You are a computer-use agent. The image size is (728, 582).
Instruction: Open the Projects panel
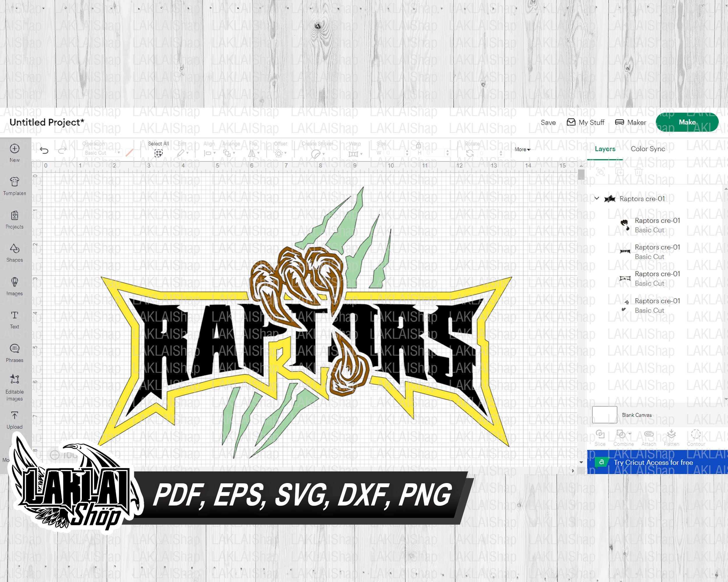[15, 220]
